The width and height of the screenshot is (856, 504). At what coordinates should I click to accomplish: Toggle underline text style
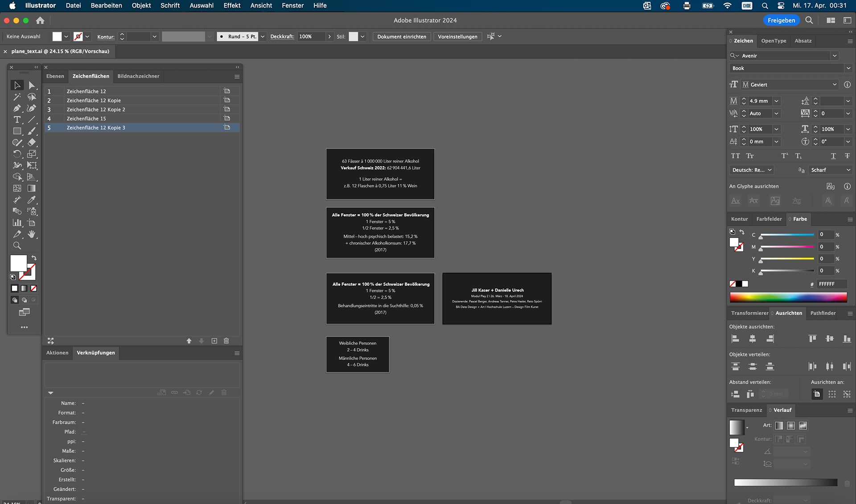click(x=833, y=156)
